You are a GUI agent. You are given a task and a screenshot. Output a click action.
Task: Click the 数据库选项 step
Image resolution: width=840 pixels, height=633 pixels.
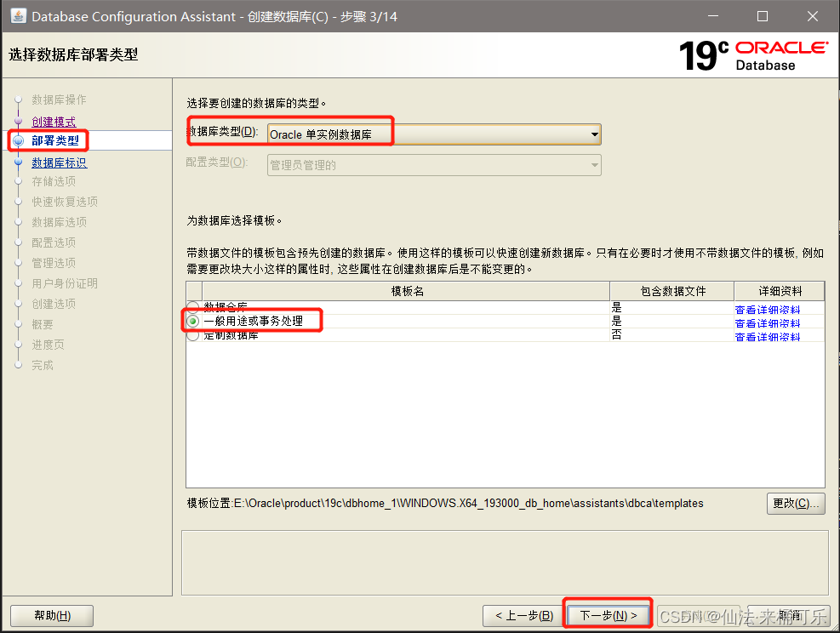point(59,222)
